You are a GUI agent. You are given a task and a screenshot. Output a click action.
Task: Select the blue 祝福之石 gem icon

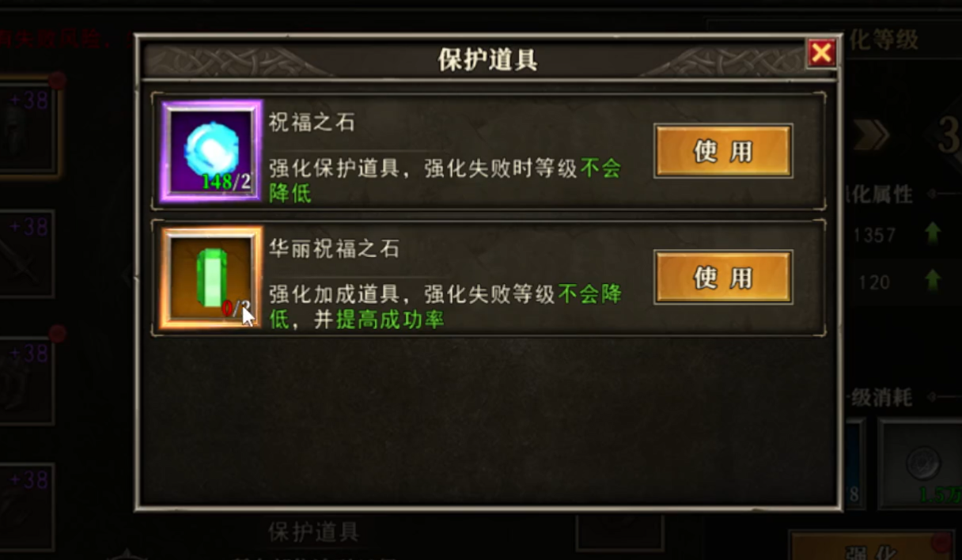[211, 150]
